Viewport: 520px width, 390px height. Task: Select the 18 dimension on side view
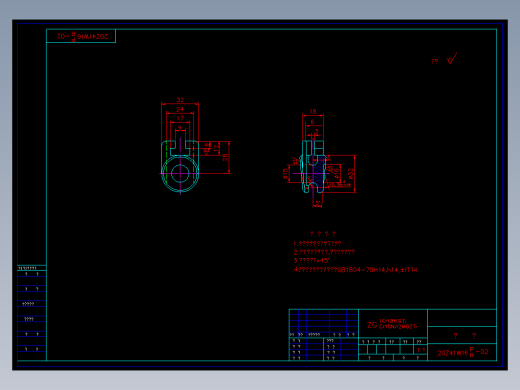point(313,111)
